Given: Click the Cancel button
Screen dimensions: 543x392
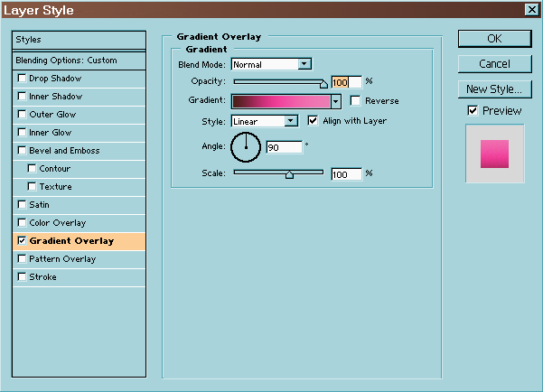Looking at the screenshot, I should coord(494,64).
